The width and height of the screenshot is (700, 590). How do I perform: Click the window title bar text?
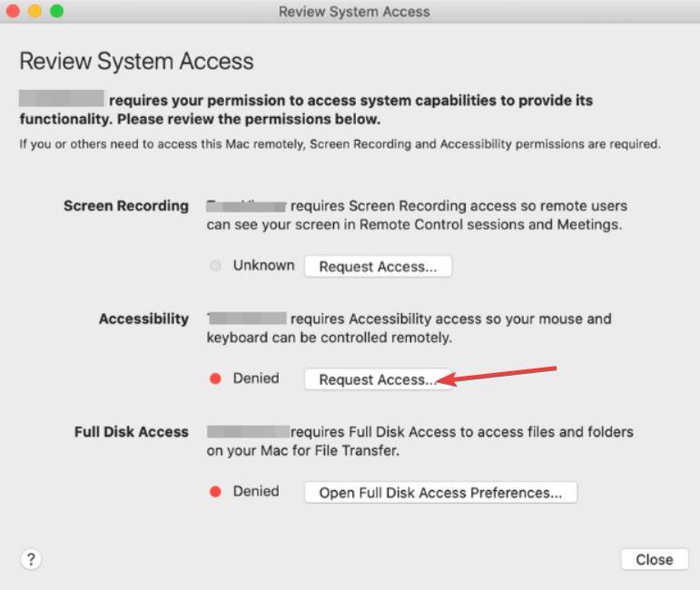[354, 12]
